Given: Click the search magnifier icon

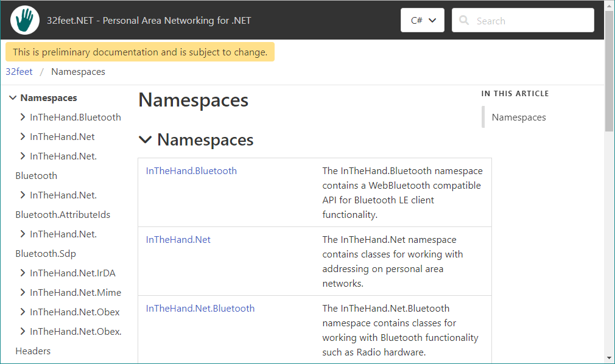Looking at the screenshot, I should coord(463,20).
